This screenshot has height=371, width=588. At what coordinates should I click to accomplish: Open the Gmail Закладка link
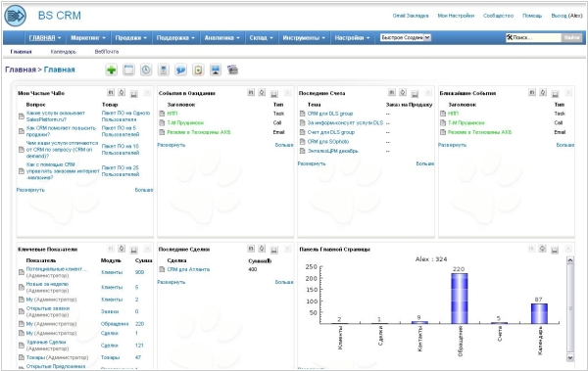point(411,16)
